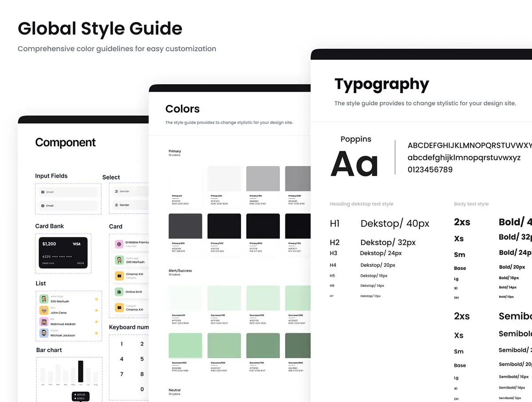Click the mail icon in the top Email field
This screenshot has width=532, height=402.
43,192
